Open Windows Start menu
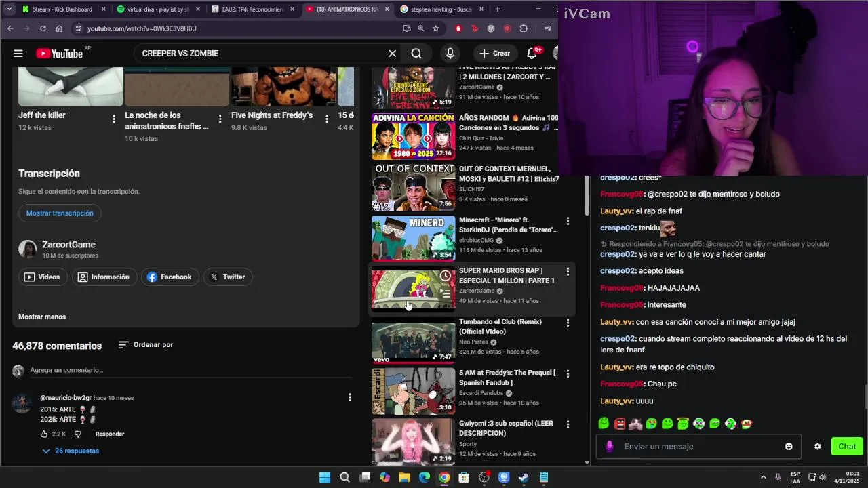Image resolution: width=868 pixels, height=488 pixels. (x=324, y=477)
